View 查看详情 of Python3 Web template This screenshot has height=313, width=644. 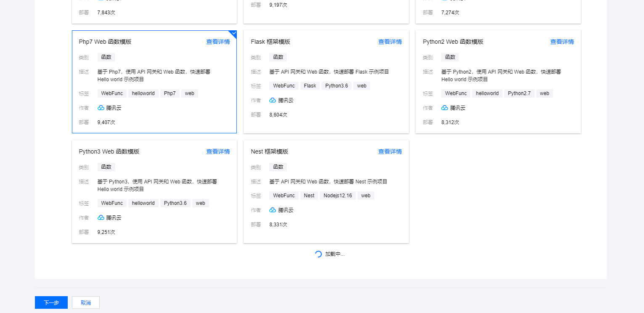218,151
